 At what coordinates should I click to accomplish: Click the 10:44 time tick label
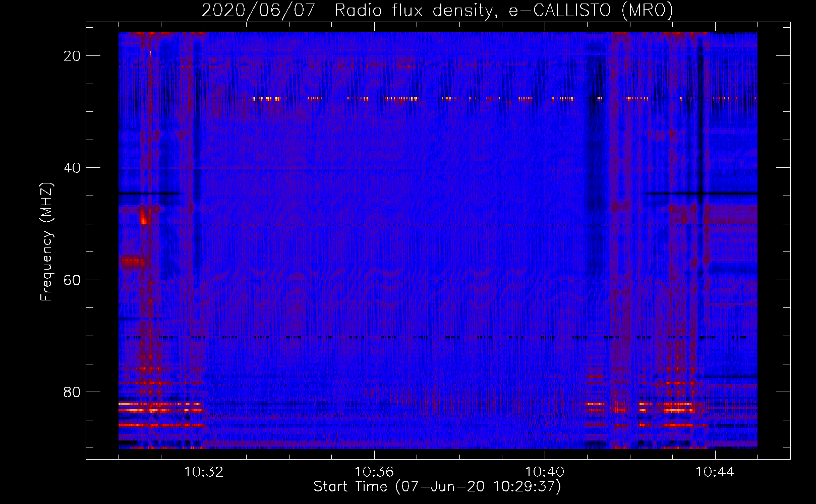715,472
